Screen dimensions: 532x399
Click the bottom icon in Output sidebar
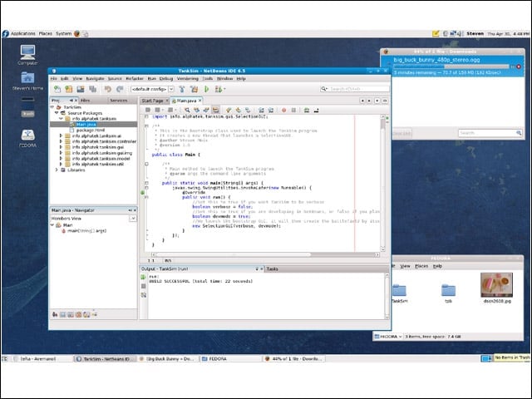pos(143,295)
